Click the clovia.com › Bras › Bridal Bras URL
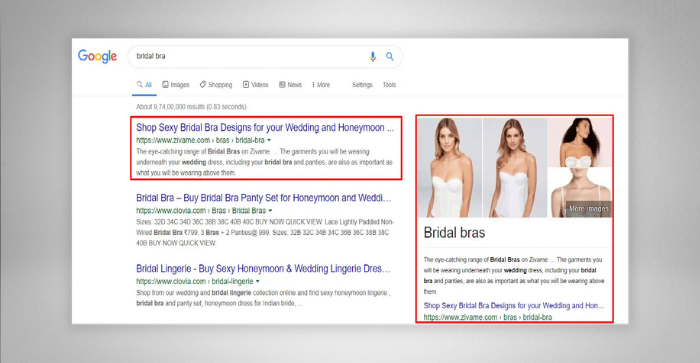 pyautogui.click(x=201, y=210)
